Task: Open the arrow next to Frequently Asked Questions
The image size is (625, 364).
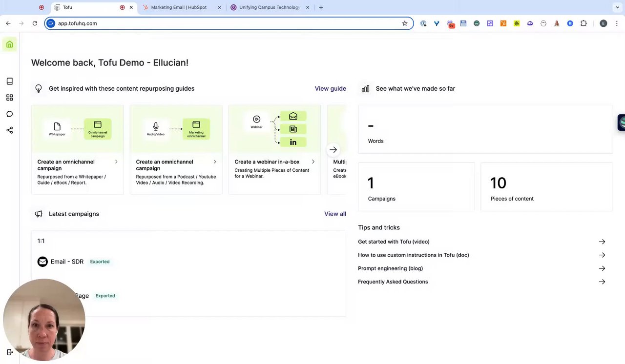Action: pyautogui.click(x=602, y=282)
